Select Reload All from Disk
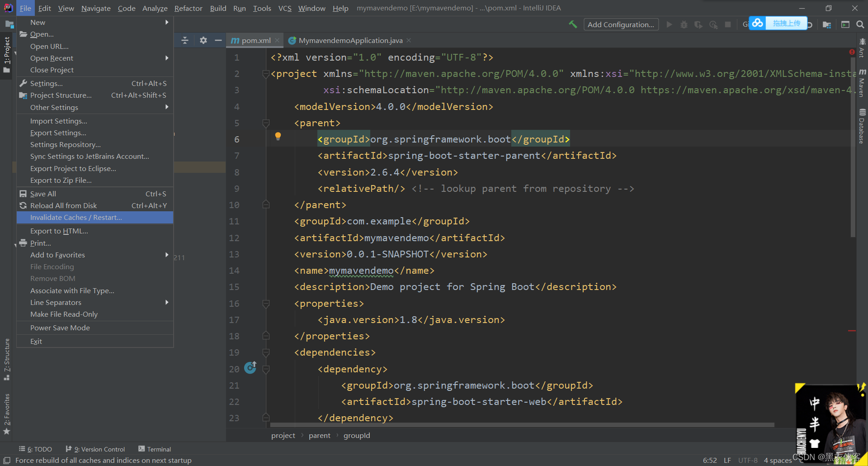Screen dimensions: 868x466 tap(95, 205)
